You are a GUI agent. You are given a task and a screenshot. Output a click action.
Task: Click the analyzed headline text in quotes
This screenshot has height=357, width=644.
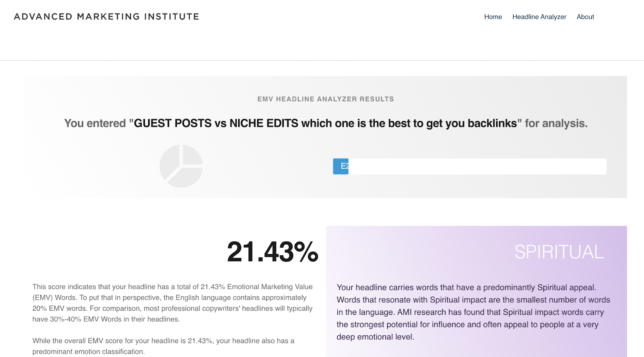point(325,123)
